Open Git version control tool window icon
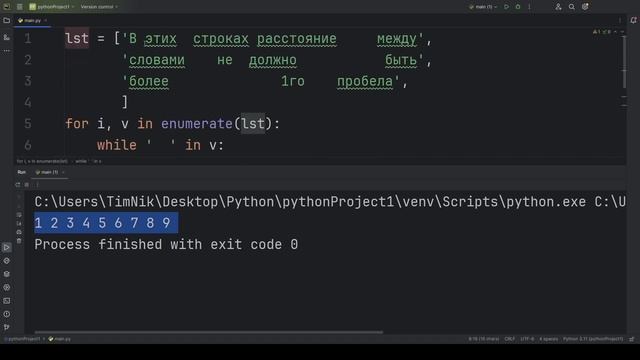Viewport: 640px width, 360px height. [x=7, y=327]
